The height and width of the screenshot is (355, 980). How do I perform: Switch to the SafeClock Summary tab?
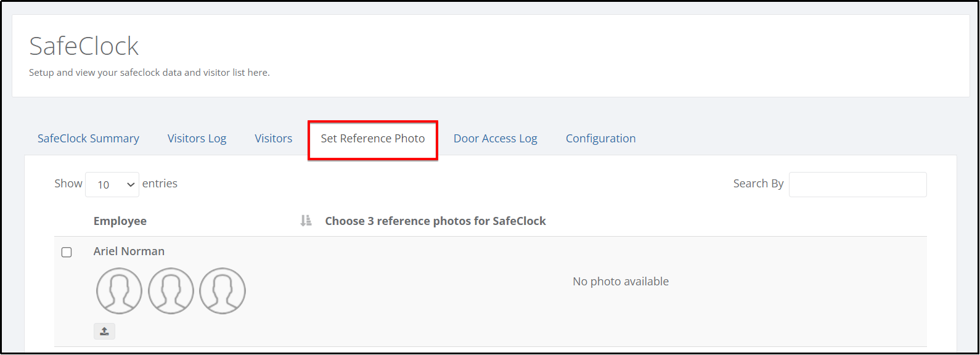pyautogui.click(x=88, y=139)
